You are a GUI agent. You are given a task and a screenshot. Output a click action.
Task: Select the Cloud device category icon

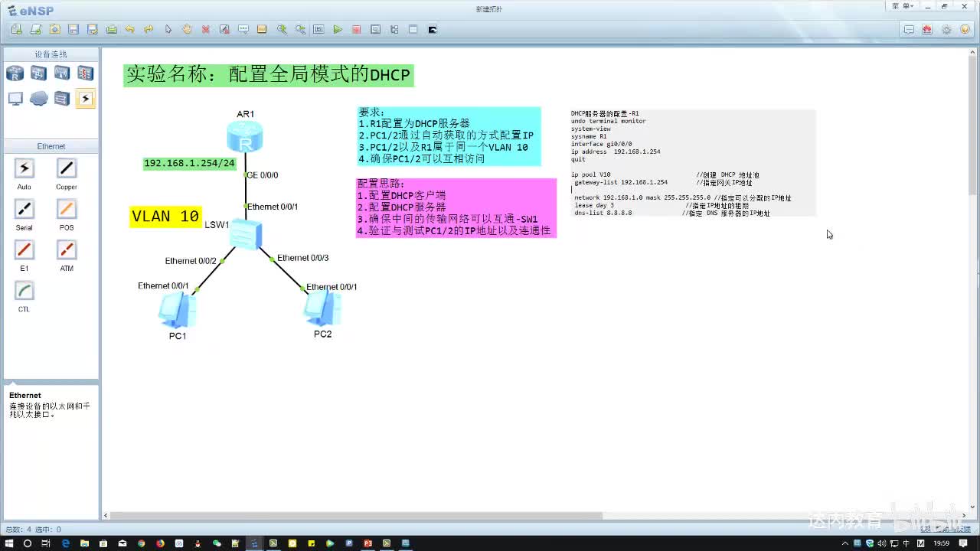point(38,99)
